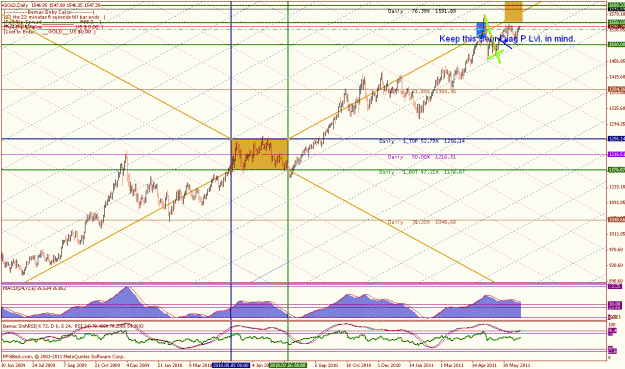Viewport: 625px width, 369px height.
Task: Click the 'Daily 50.00% 1216.51' label
Action: 422,157
